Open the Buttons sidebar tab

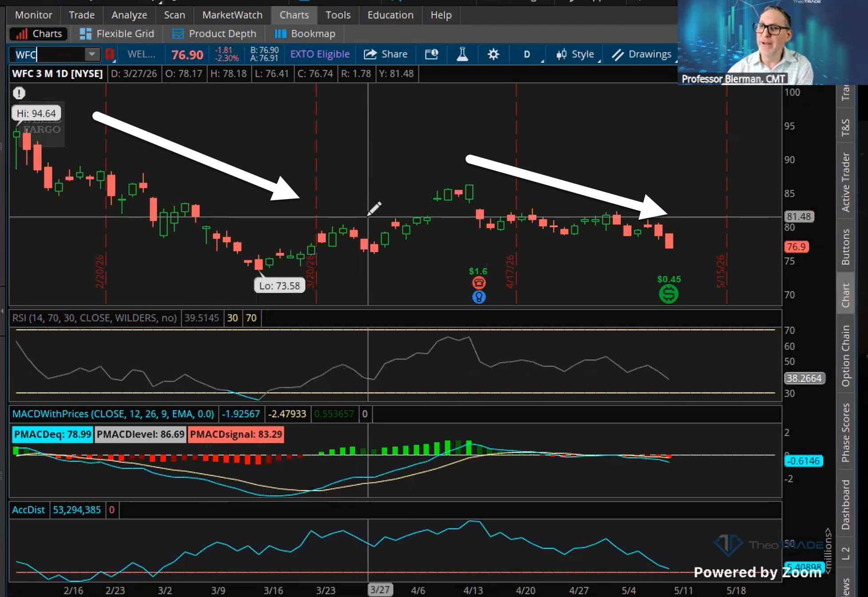845,247
